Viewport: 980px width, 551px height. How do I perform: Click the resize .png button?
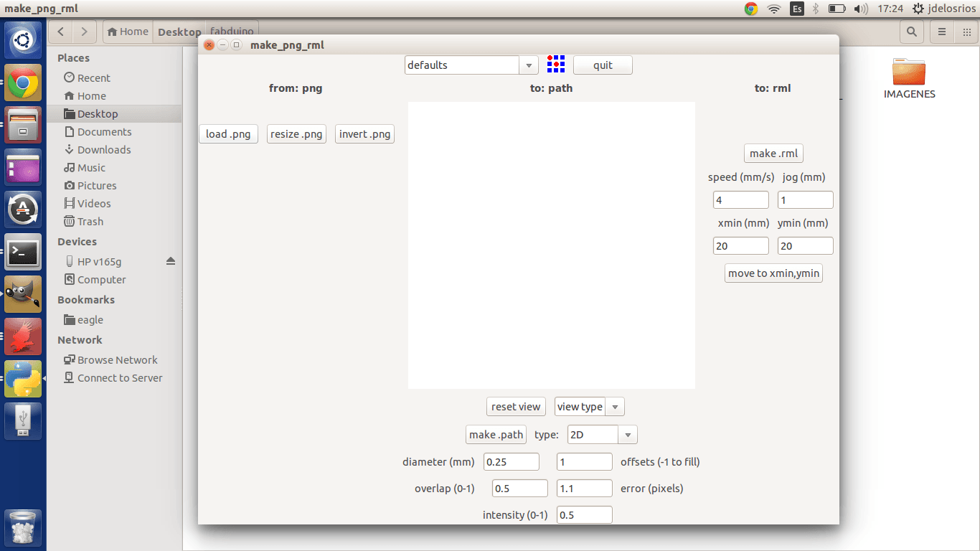pyautogui.click(x=296, y=133)
